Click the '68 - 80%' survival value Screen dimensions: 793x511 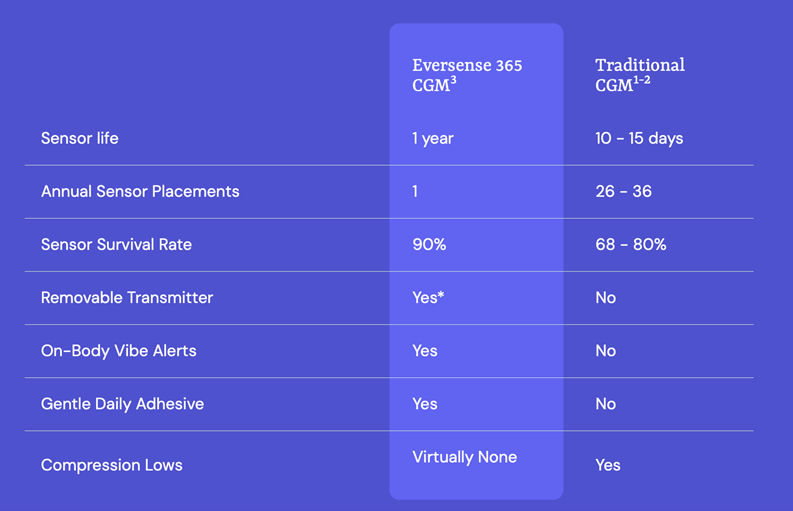click(630, 244)
